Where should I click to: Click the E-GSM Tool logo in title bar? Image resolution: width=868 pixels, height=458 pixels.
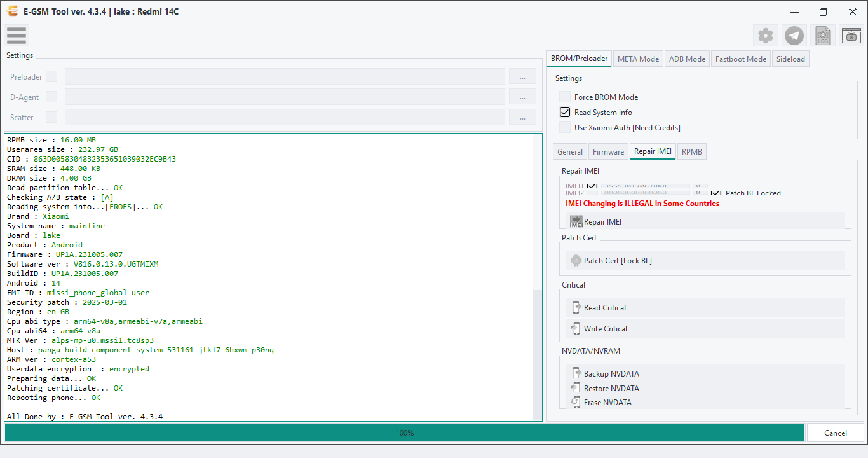(x=12, y=11)
